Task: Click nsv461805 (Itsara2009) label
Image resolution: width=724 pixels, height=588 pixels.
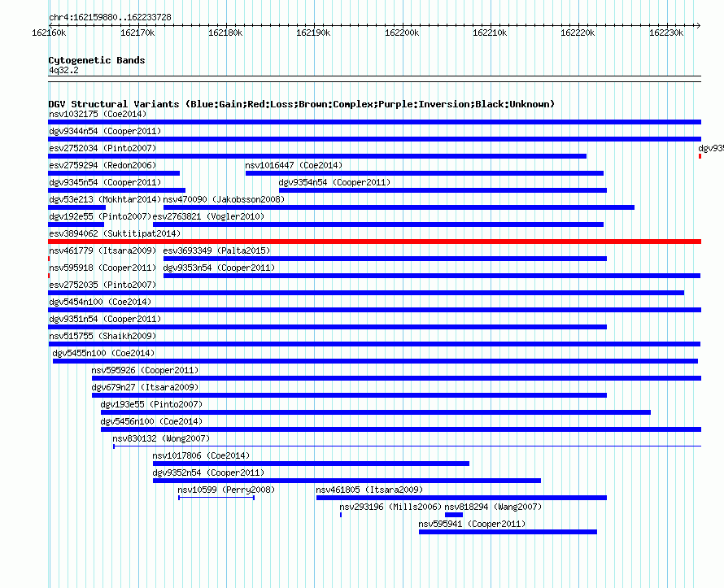Action: (369, 490)
